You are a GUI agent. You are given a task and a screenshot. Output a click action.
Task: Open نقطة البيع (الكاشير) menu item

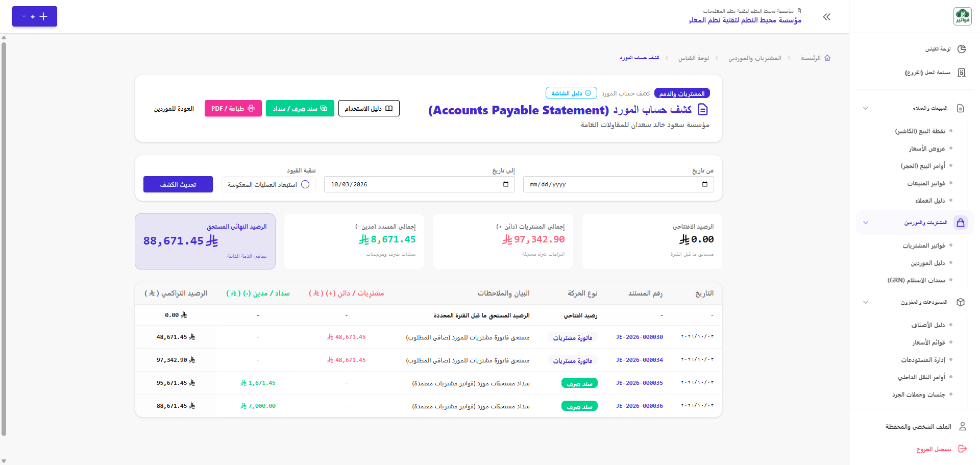pos(920,131)
